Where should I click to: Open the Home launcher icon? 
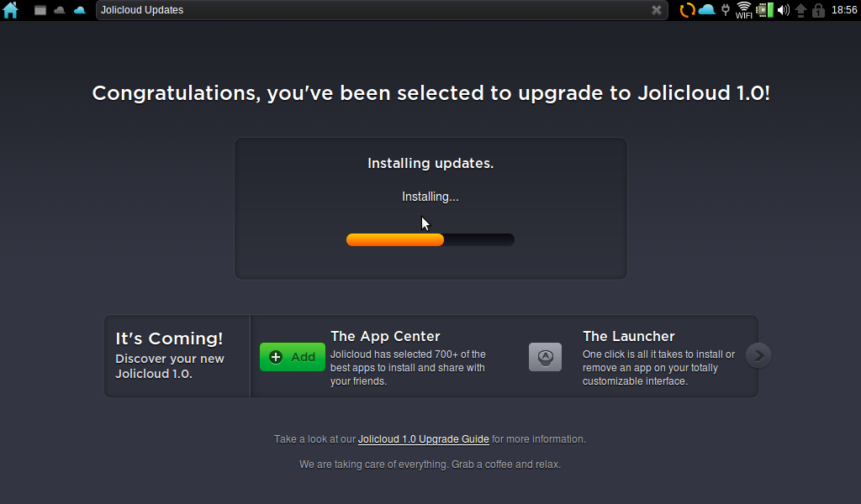(x=10, y=10)
